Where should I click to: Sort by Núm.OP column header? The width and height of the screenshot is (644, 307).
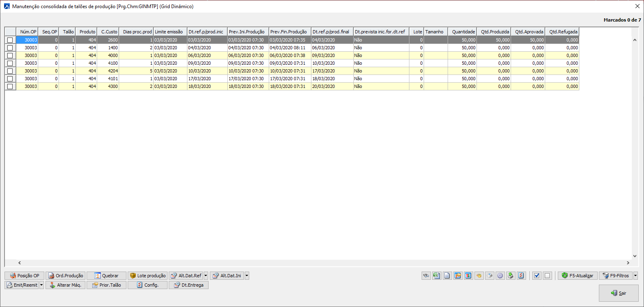click(x=27, y=32)
